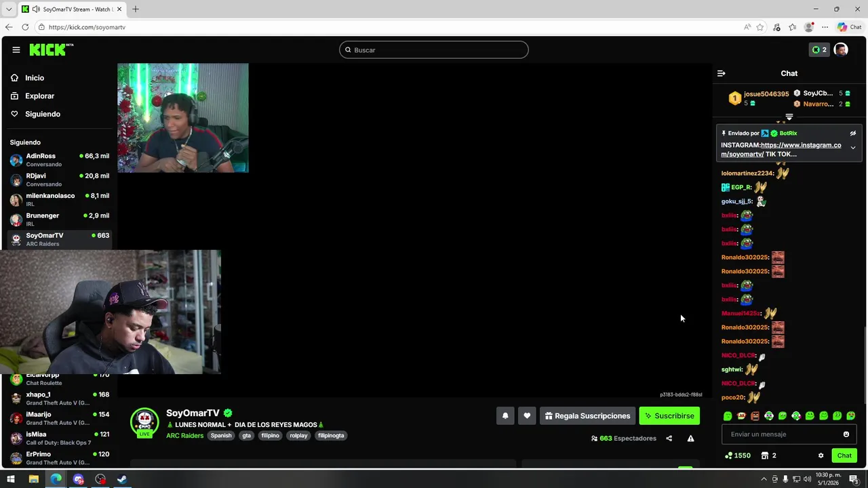Open a new browser tab
868x488 pixels.
136,9
